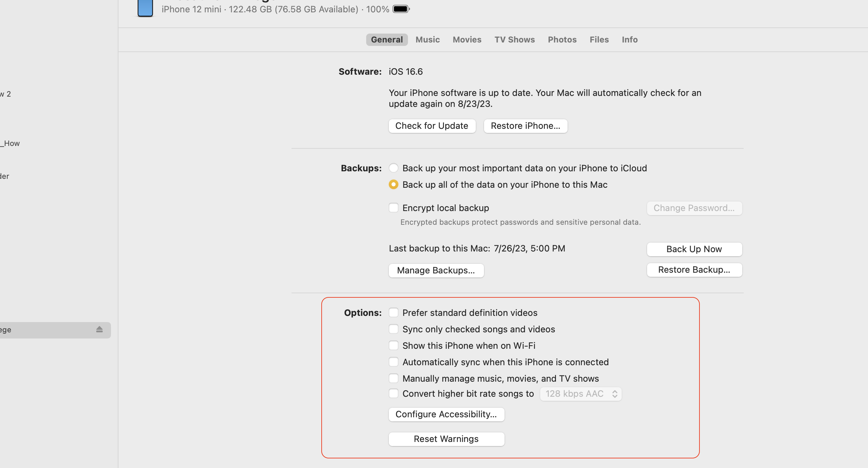
Task: Select back up to iCloud option
Action: click(x=394, y=168)
